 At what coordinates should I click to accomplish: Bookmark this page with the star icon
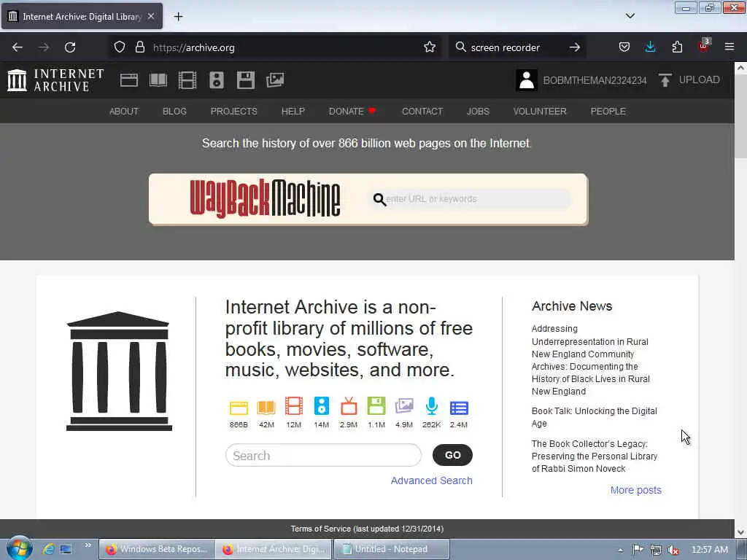click(429, 47)
